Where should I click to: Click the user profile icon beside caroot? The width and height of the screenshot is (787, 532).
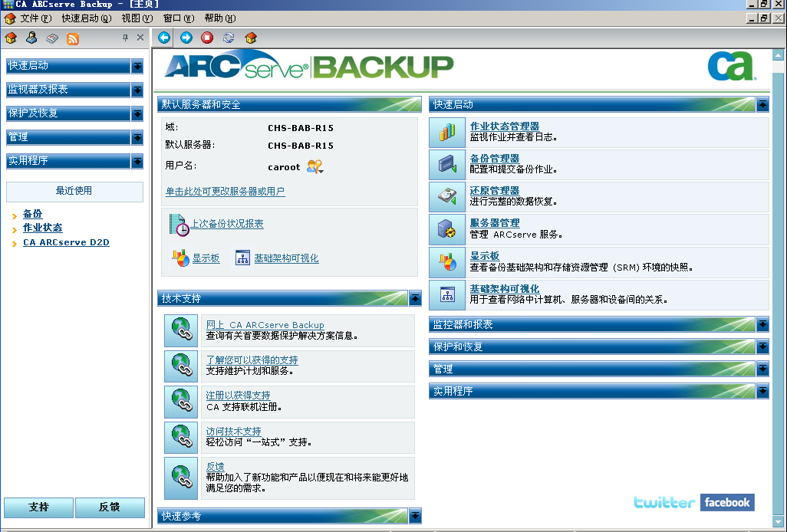pyautogui.click(x=314, y=166)
